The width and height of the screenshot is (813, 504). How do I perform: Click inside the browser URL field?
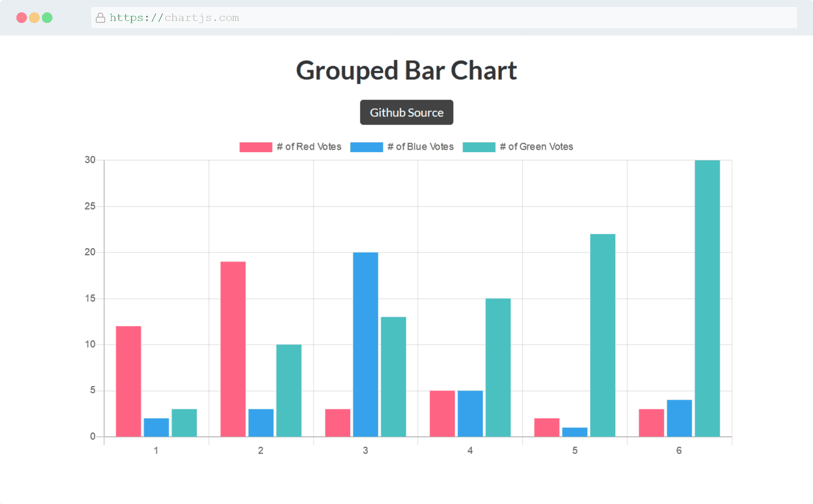point(381,18)
